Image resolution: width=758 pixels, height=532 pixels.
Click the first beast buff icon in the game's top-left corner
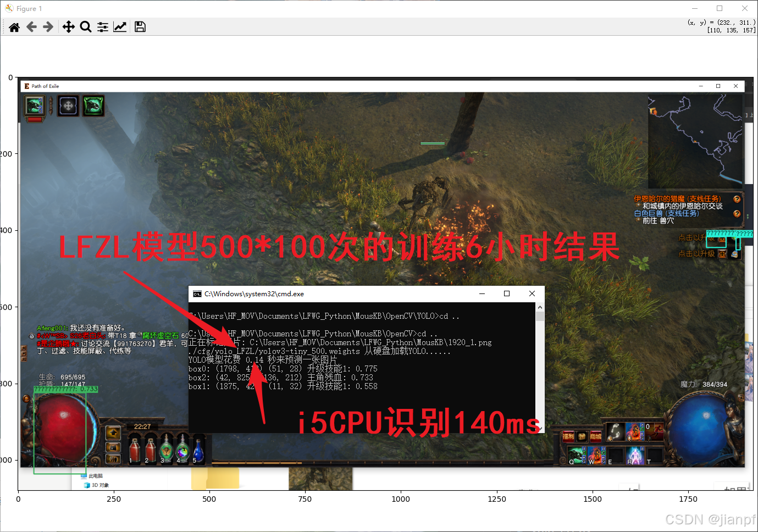click(34, 106)
